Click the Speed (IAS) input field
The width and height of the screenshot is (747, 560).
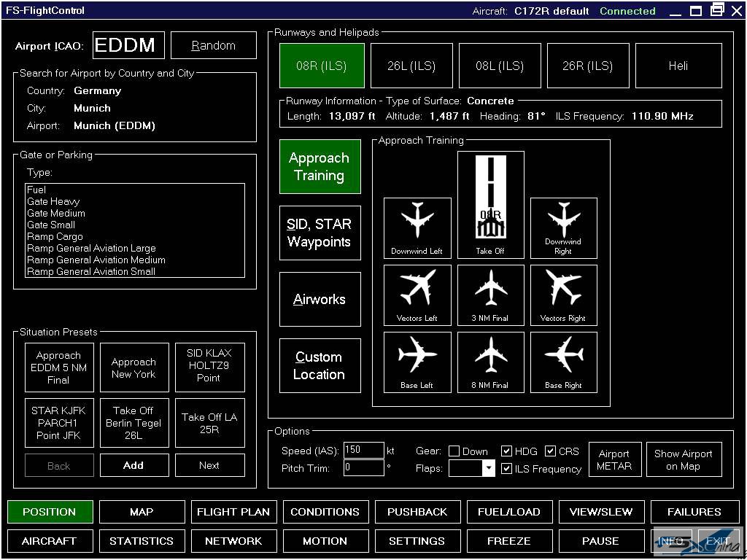pos(363,450)
